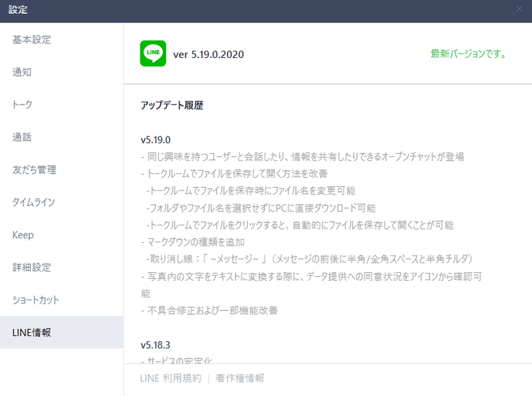Switch to the タイムライン settings section
Viewport: 532px width, 396px height.
coord(61,202)
